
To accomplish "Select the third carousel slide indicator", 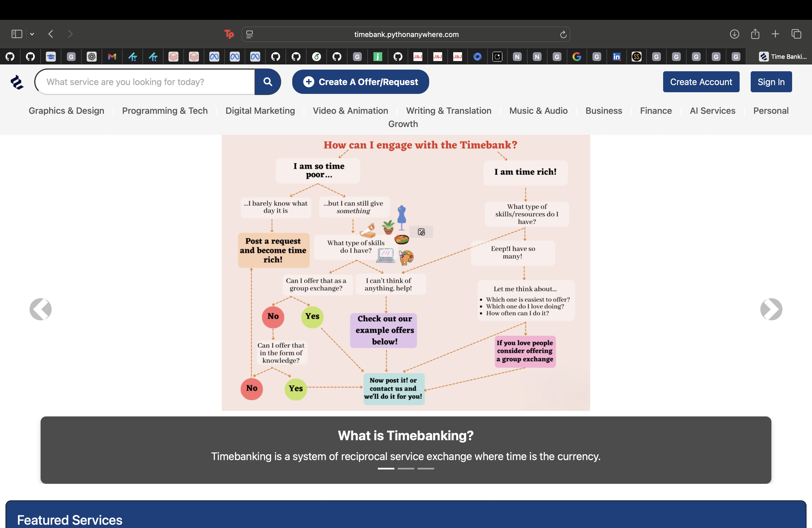I will 426,468.
